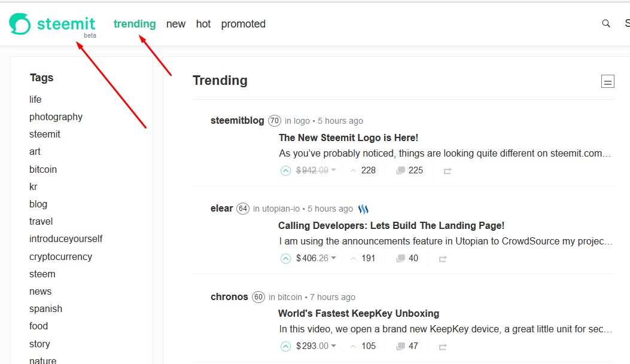
Task: Select the steem tag
Action: click(42, 274)
